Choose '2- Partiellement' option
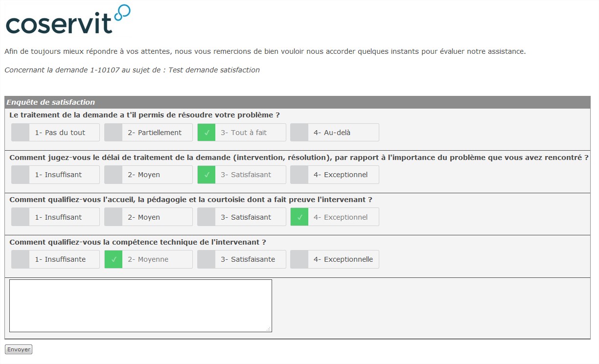Viewport: 599px width, 364px height. pyautogui.click(x=148, y=133)
